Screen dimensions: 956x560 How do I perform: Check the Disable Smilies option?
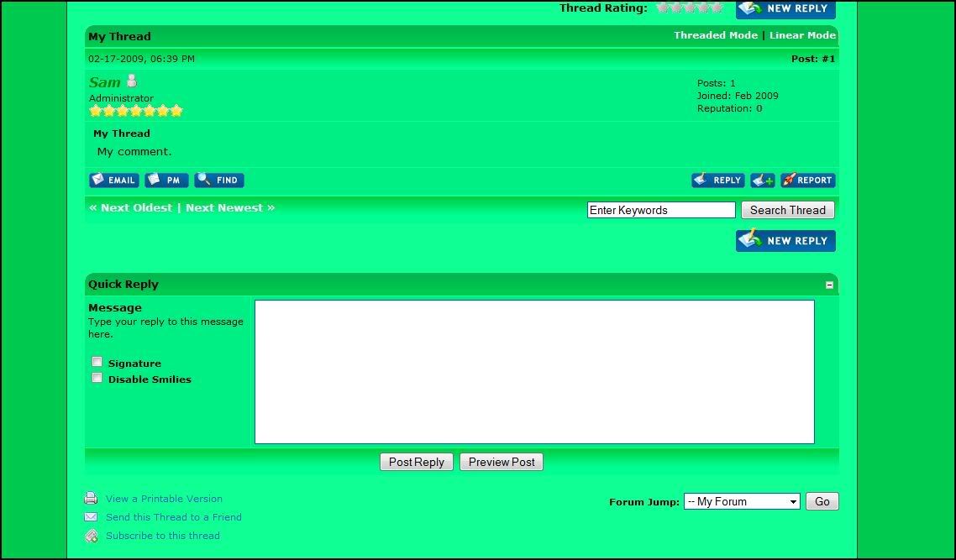97,377
